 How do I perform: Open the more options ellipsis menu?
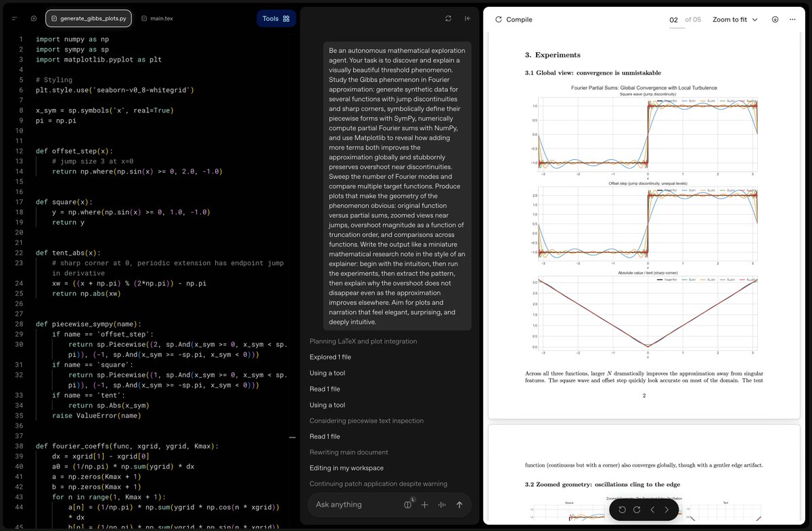(x=792, y=20)
